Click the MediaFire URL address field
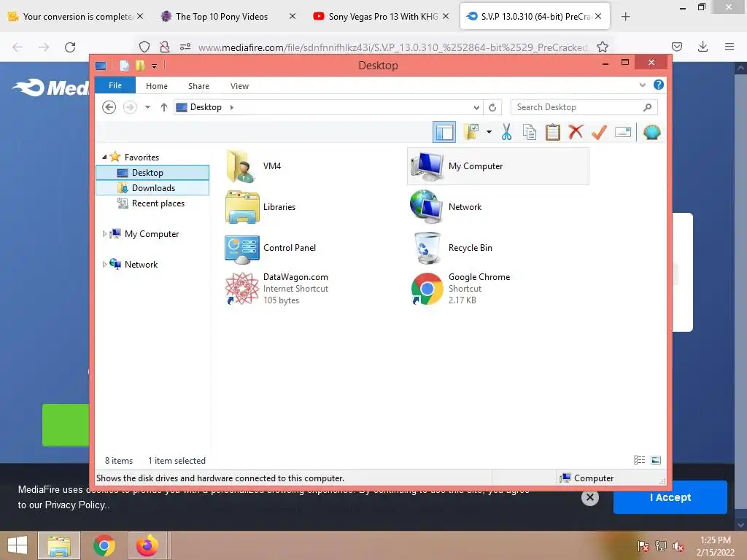Image resolution: width=747 pixels, height=560 pixels. 393,47
